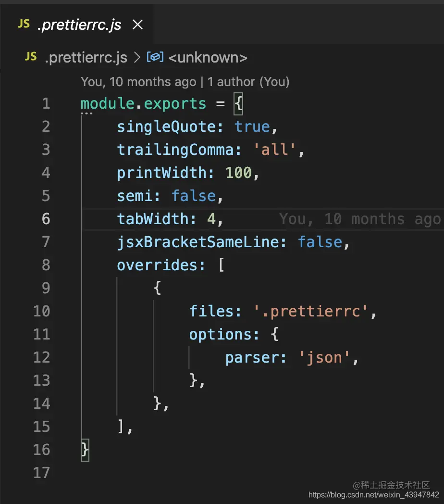The height and width of the screenshot is (504, 444).
Task: Open .prettierrc.js breadcrumb item
Action: 86,58
